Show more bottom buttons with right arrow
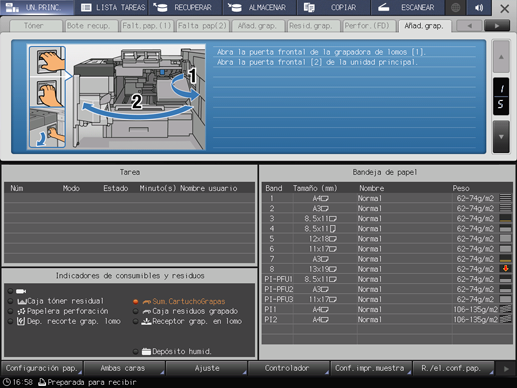This screenshot has height=388, width=517. tap(506, 369)
